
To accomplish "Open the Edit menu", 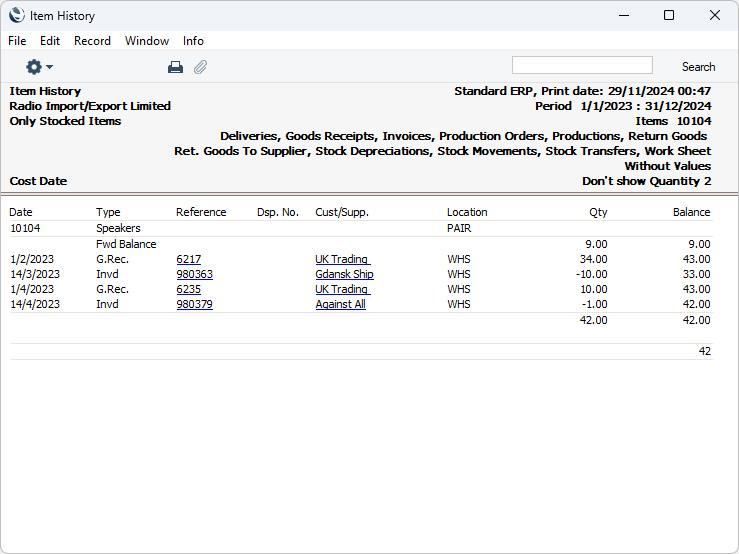I will point(50,41).
